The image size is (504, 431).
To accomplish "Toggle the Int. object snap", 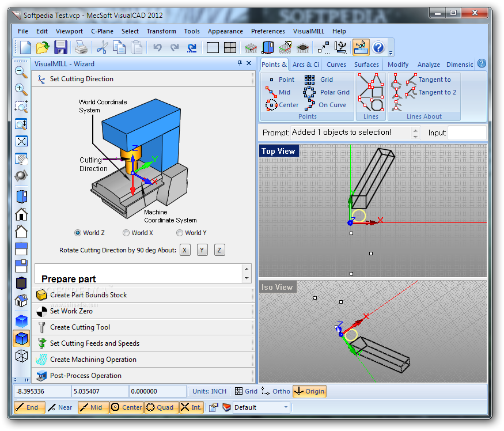I will (x=192, y=407).
